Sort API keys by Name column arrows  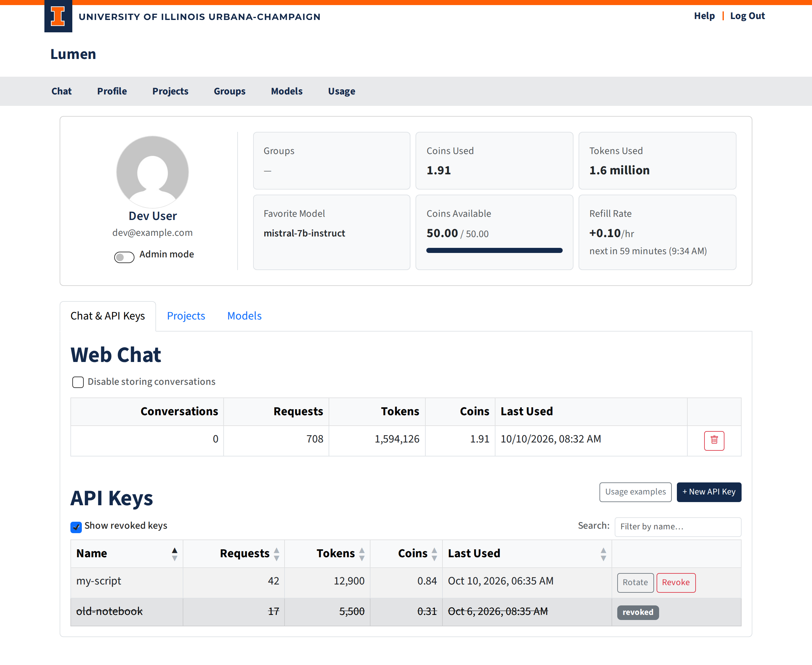tap(174, 554)
